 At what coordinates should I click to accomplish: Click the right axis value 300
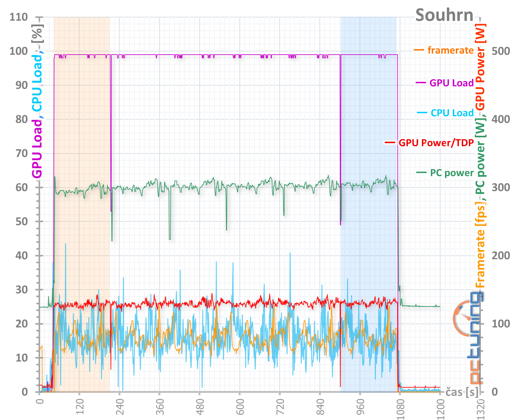pyautogui.click(x=501, y=187)
